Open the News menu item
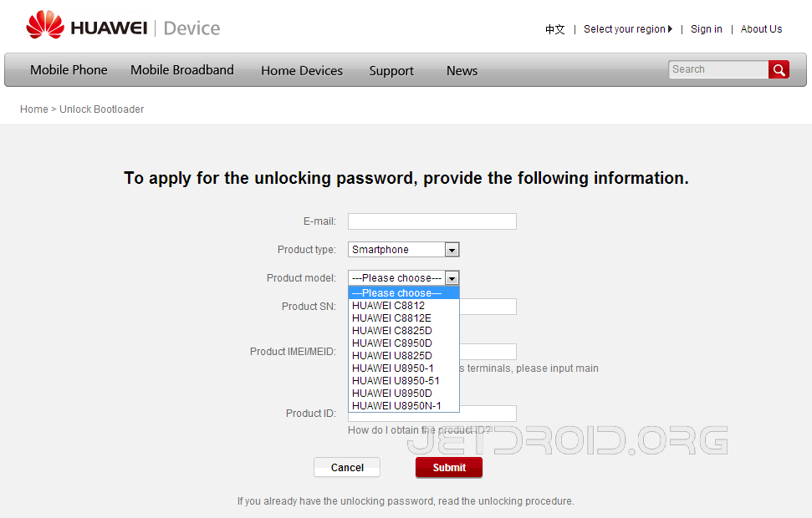This screenshot has width=812, height=518. pos(462,71)
